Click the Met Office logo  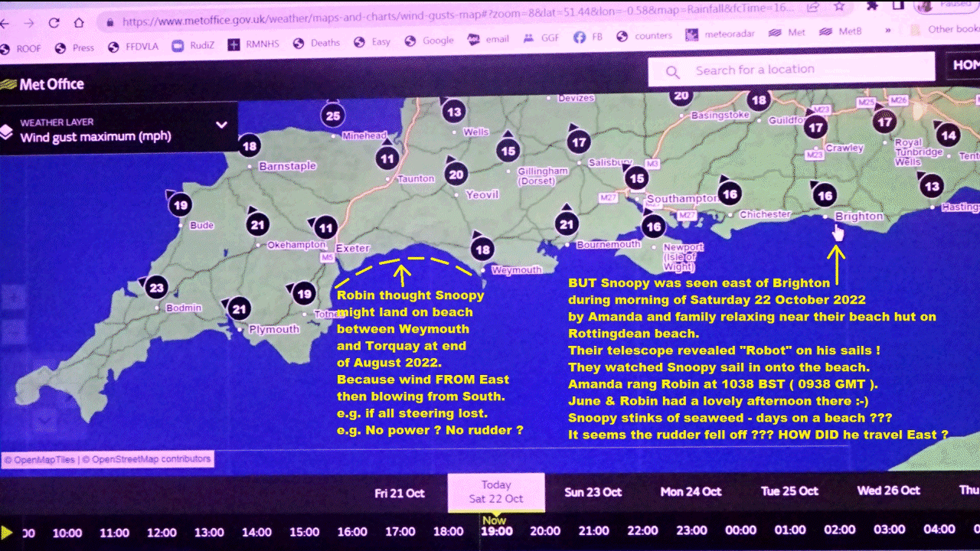pos(43,84)
